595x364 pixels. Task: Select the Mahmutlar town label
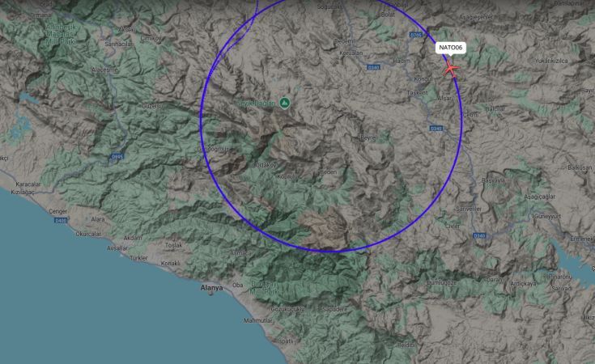tap(258, 320)
